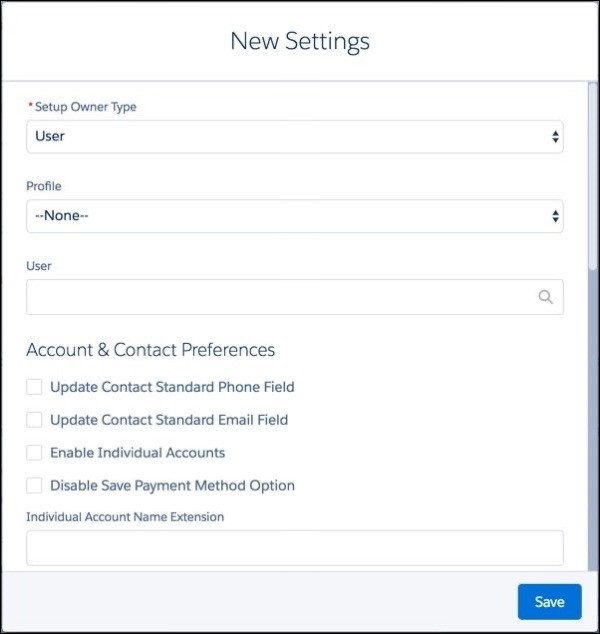Enable Update Contact Standard Phone Field checkbox
600x634 pixels.
[x=34, y=387]
